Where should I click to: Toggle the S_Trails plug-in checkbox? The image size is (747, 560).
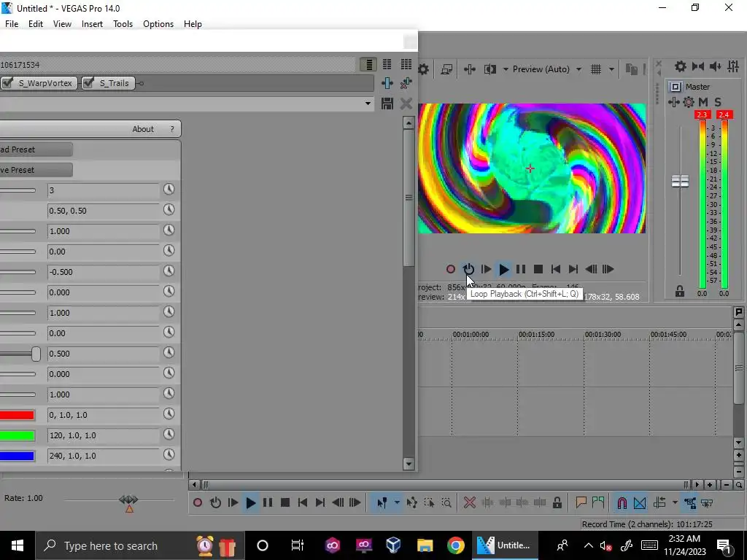click(x=88, y=83)
